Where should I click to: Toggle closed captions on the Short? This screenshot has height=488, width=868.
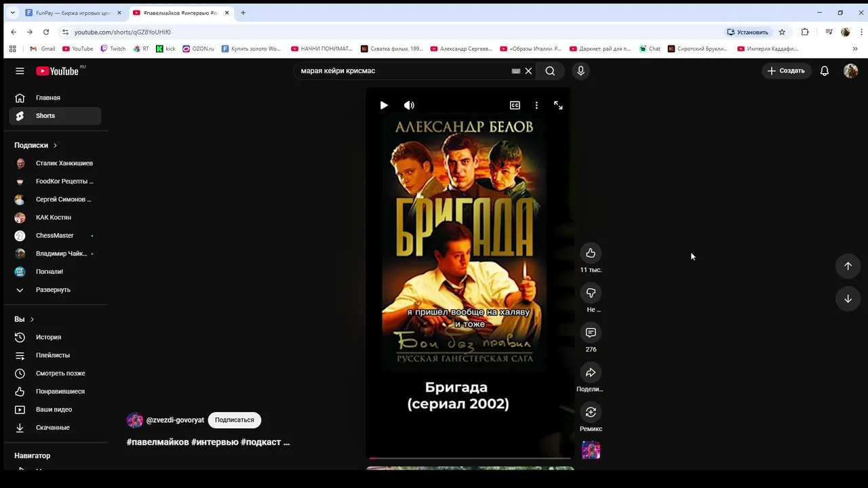coord(515,105)
